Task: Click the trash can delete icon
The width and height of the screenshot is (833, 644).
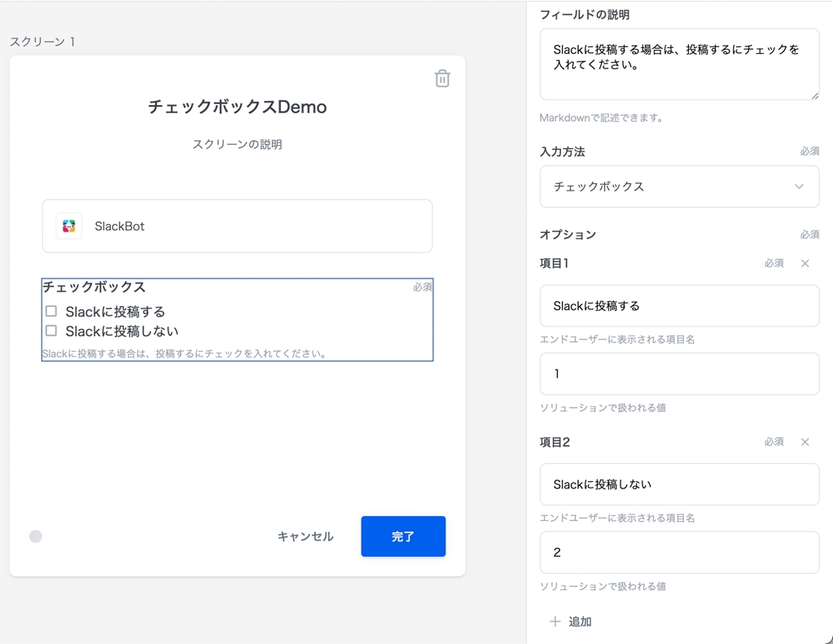Action: coord(442,78)
